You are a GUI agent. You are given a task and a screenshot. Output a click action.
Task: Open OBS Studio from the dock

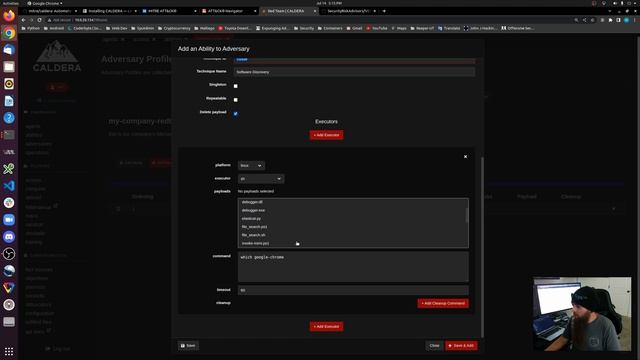(x=9, y=254)
